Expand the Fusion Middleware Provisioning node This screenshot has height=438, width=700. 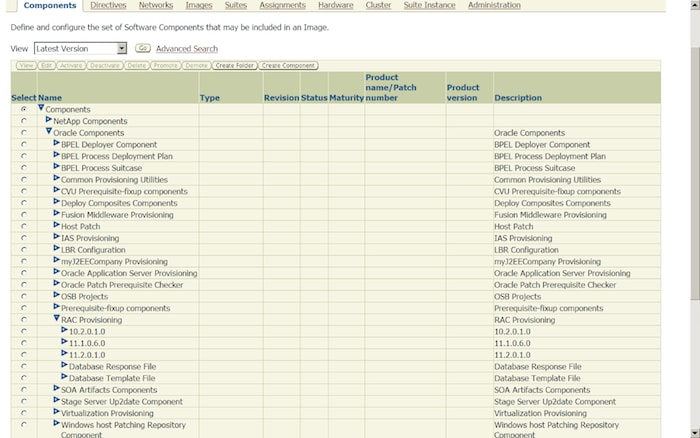[x=56, y=213]
